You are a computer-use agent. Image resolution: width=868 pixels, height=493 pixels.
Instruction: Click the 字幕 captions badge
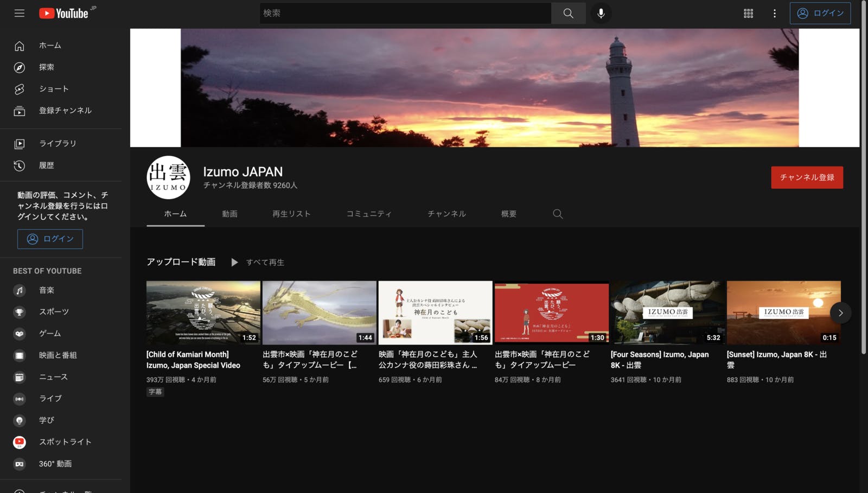pos(155,392)
